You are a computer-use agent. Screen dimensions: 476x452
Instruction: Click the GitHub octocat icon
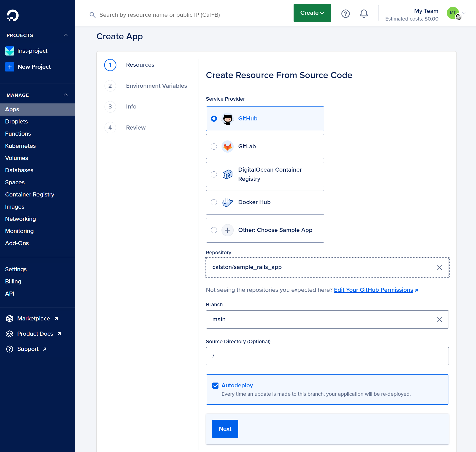(228, 119)
